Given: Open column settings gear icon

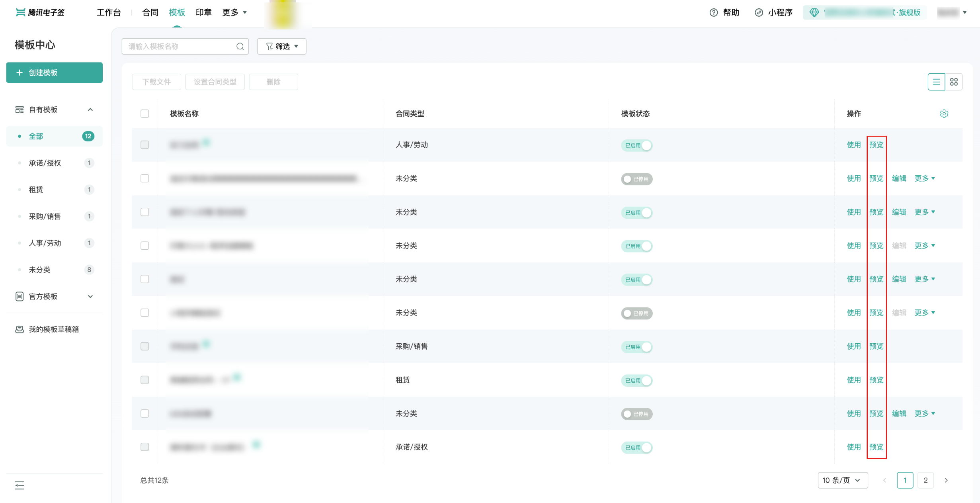Looking at the screenshot, I should click(944, 114).
